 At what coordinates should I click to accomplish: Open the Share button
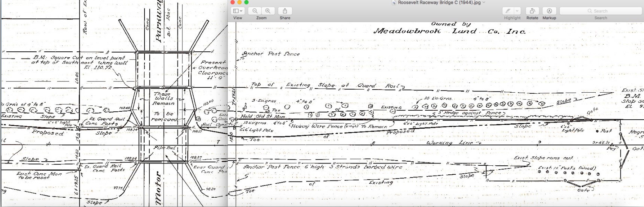pos(285,11)
